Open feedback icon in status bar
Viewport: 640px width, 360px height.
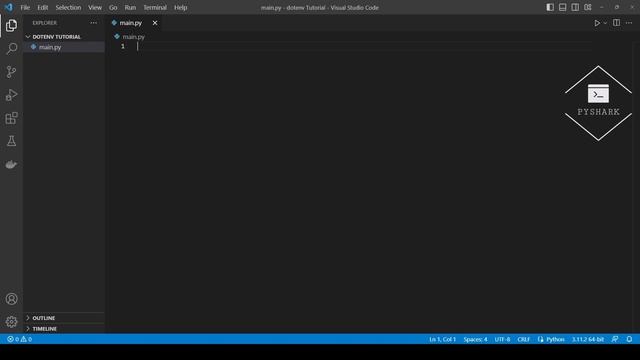click(615, 339)
